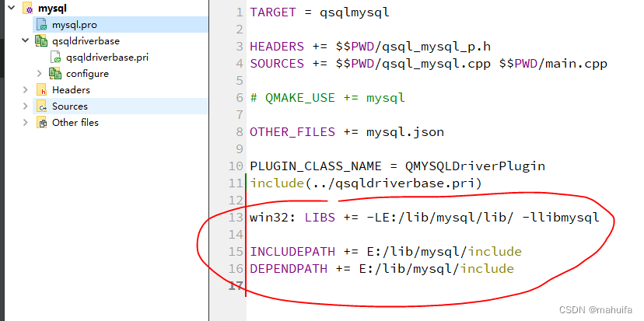Click main.cpp text on line 4
This screenshot has height=321, width=644.
pos(576,64)
